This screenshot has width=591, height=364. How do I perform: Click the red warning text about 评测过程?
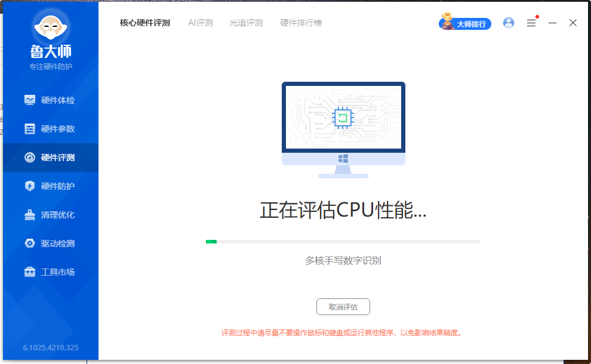(342, 333)
